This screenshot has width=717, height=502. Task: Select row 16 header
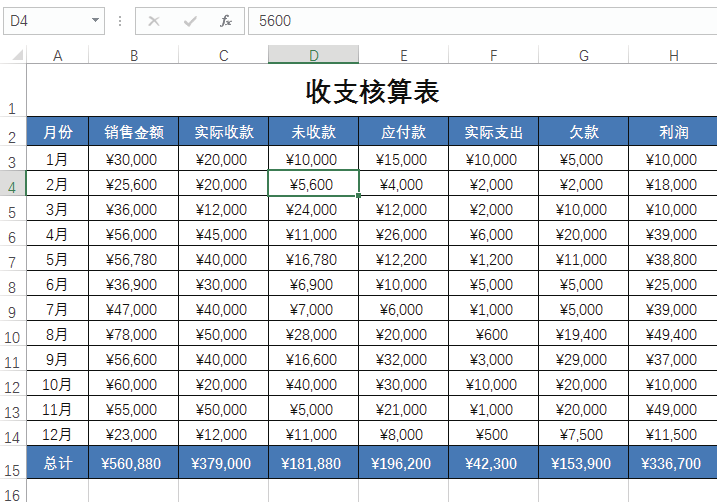click(x=13, y=492)
